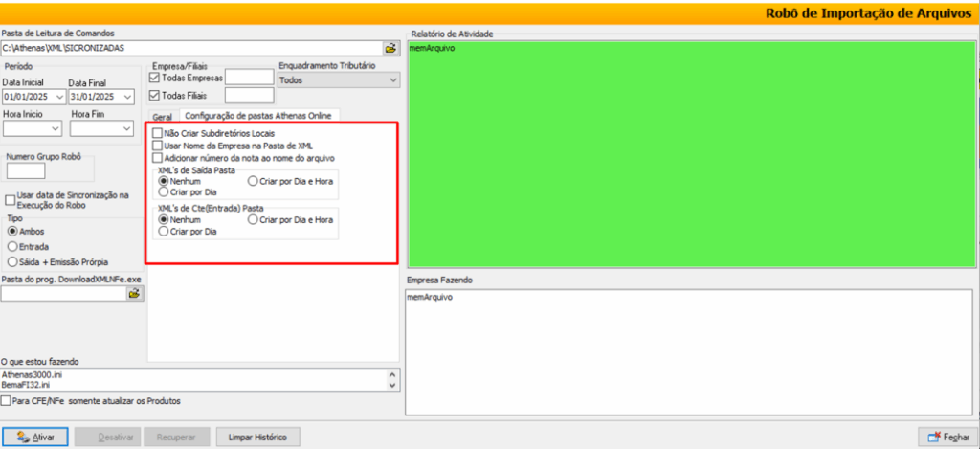
Task: Click browse icon beside DownloadXMLNFe.exe path field
Action: click(x=135, y=294)
